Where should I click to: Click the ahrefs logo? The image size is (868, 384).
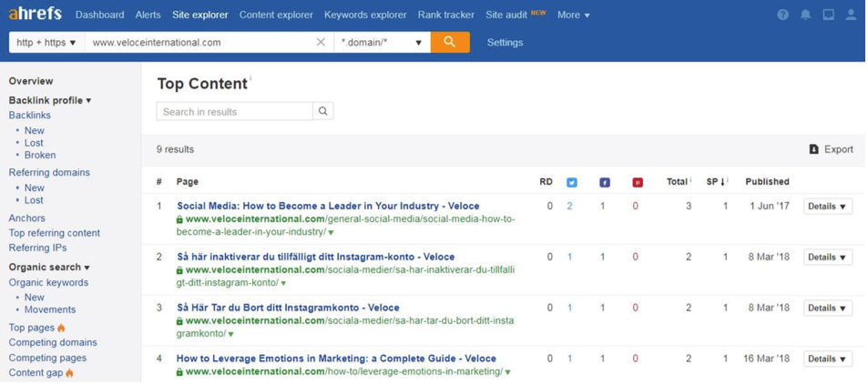tap(35, 14)
